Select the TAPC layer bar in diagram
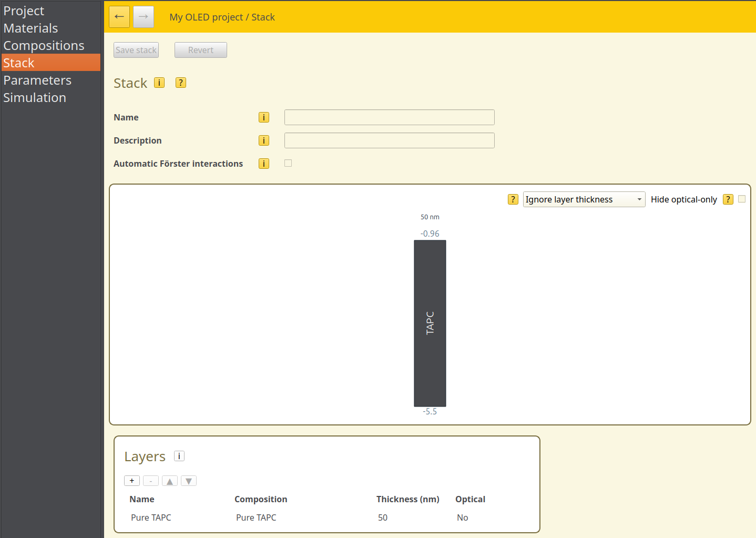Viewport: 756px width, 538px height. click(x=430, y=323)
